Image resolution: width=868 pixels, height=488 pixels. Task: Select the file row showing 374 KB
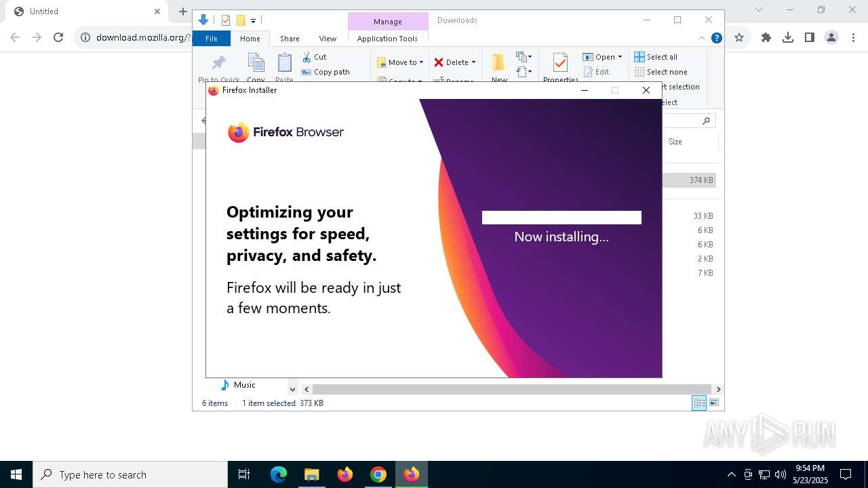pyautogui.click(x=689, y=180)
